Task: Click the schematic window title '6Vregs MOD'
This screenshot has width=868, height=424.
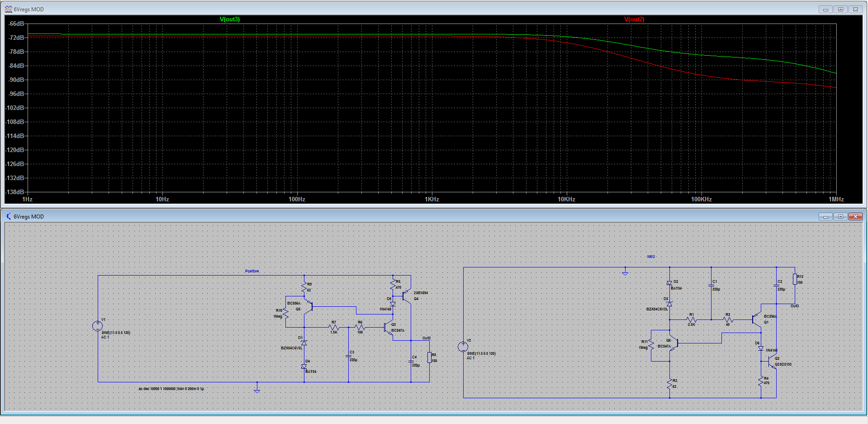Action: coord(28,216)
